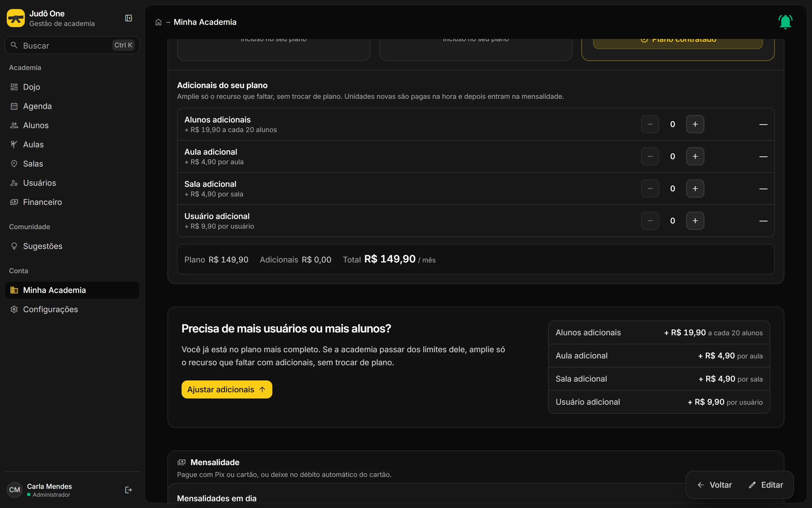Click the Mensalidades em dia heading
812x508 pixels.
(217, 498)
